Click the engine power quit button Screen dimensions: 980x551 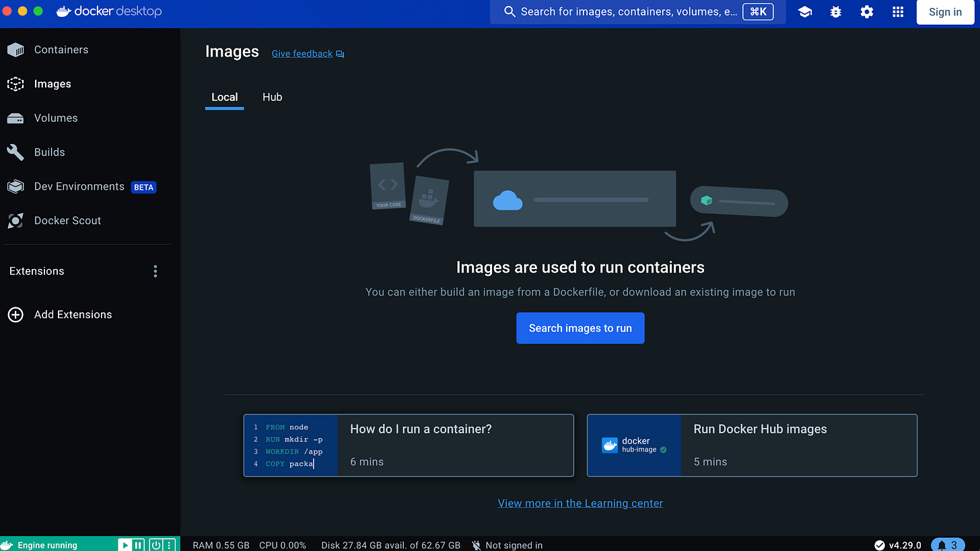pyautogui.click(x=155, y=545)
